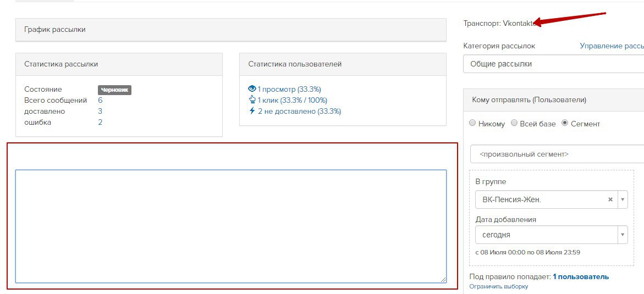This screenshot has width=644, height=294.
Task: Click the В группе label
Action: click(491, 181)
